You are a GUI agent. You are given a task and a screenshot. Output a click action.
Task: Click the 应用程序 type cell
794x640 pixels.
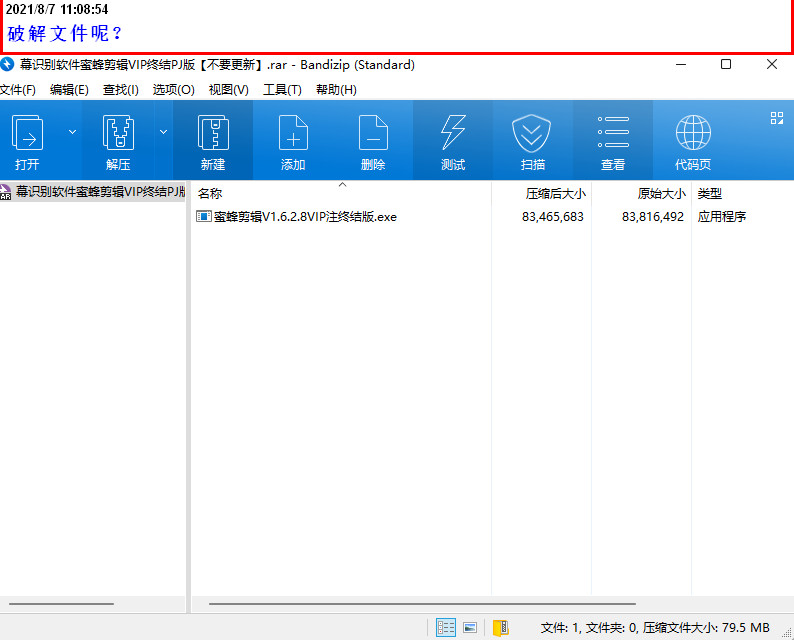pyautogui.click(x=722, y=217)
